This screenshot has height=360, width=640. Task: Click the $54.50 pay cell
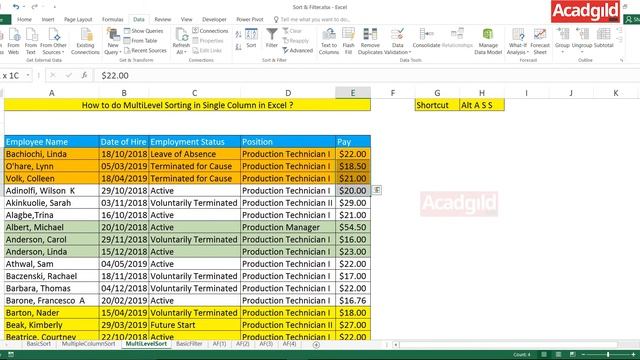[x=353, y=227]
